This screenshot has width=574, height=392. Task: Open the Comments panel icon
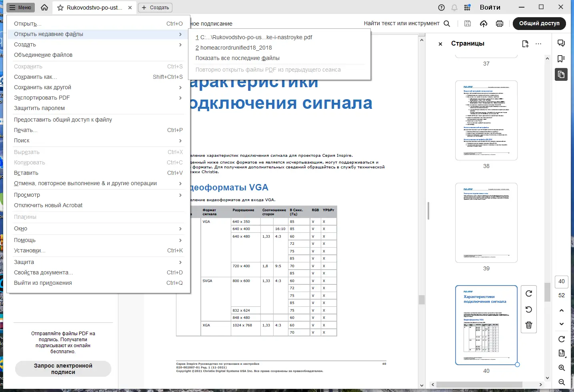[x=561, y=43]
